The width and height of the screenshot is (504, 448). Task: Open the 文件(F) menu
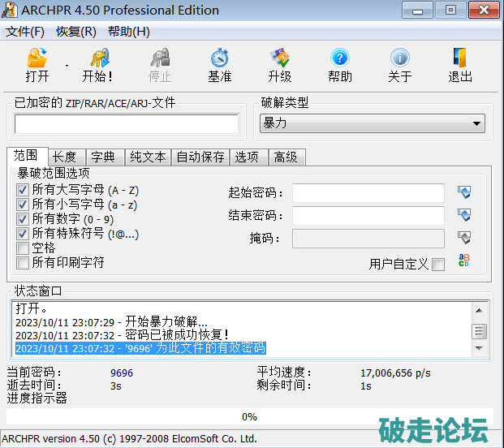pyautogui.click(x=25, y=32)
